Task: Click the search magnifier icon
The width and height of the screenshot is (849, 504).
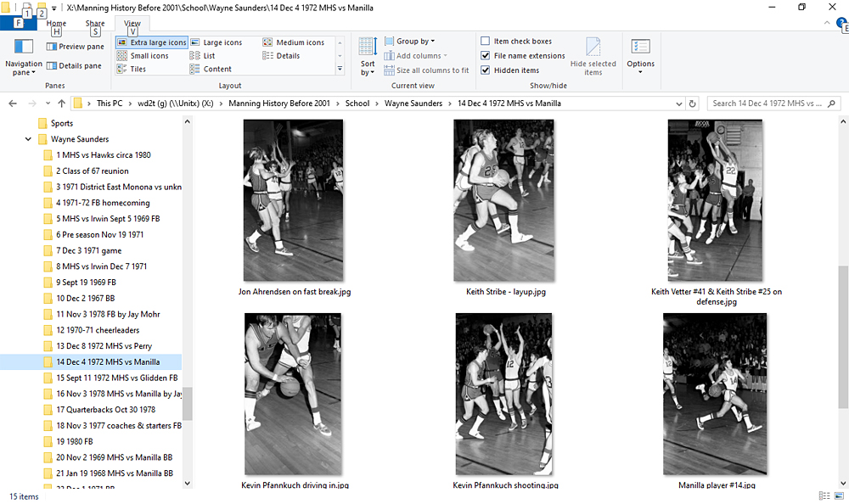Action: (x=832, y=104)
